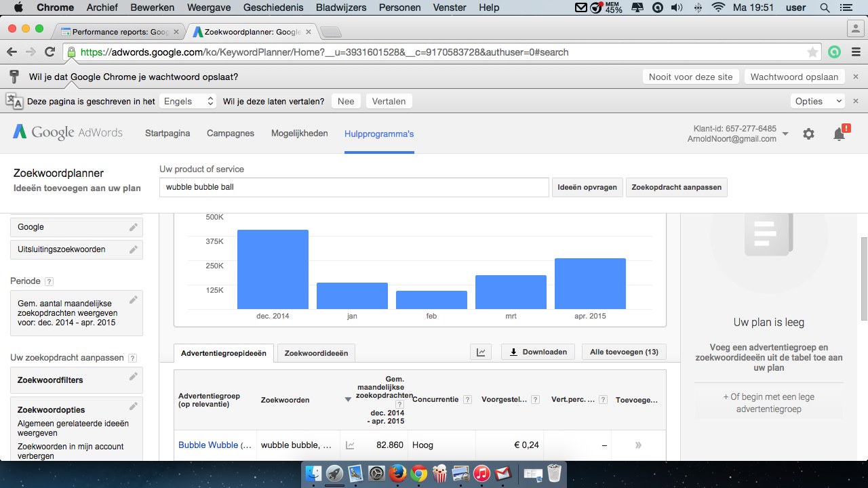The image size is (868, 488).
Task: Edit Zoekwoordopties with pencil icon
Action: (x=134, y=407)
